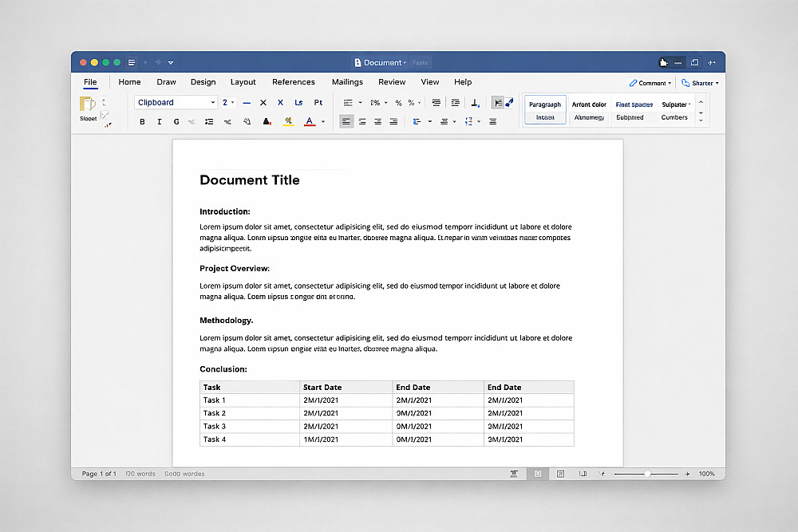Click the G formatting button
The width and height of the screenshot is (798, 532).
click(176, 121)
